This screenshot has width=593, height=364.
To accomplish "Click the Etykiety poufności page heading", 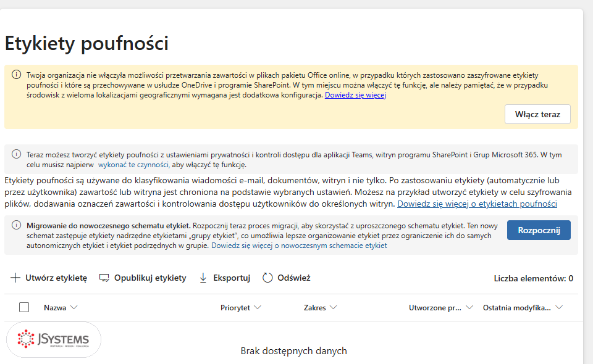I will pyautogui.click(x=86, y=43).
